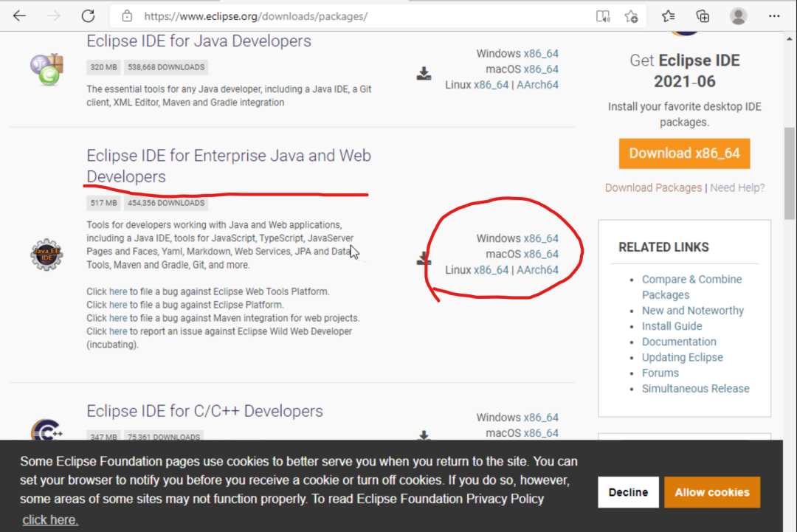Reload the page with the refresh icon
The width and height of the screenshot is (797, 532).
pos(88,15)
